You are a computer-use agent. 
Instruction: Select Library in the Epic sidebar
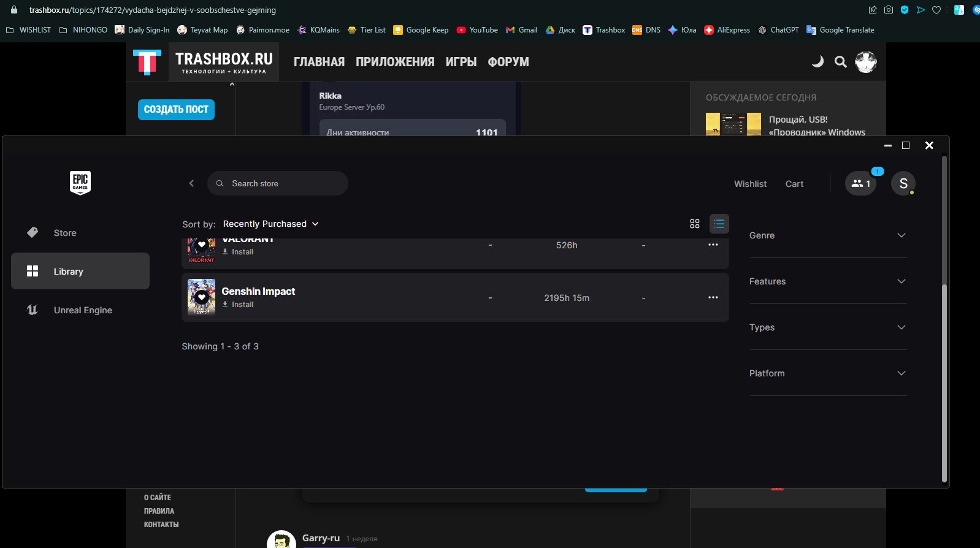80,271
